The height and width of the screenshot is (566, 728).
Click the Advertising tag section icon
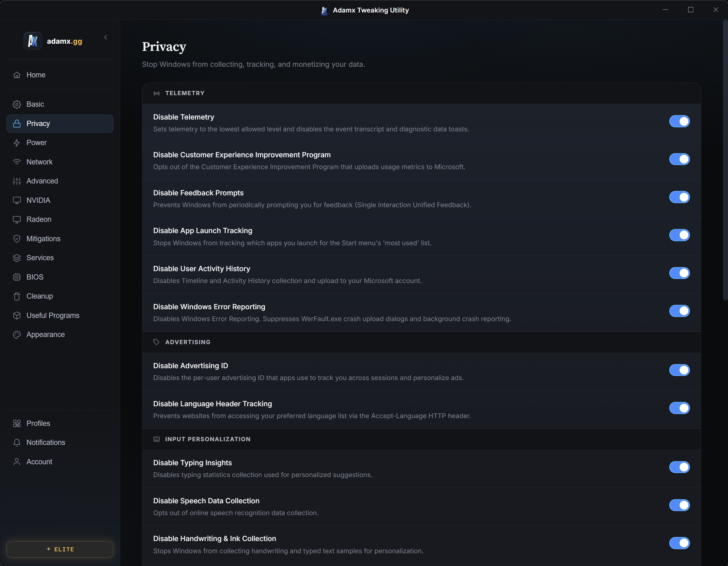pos(156,342)
